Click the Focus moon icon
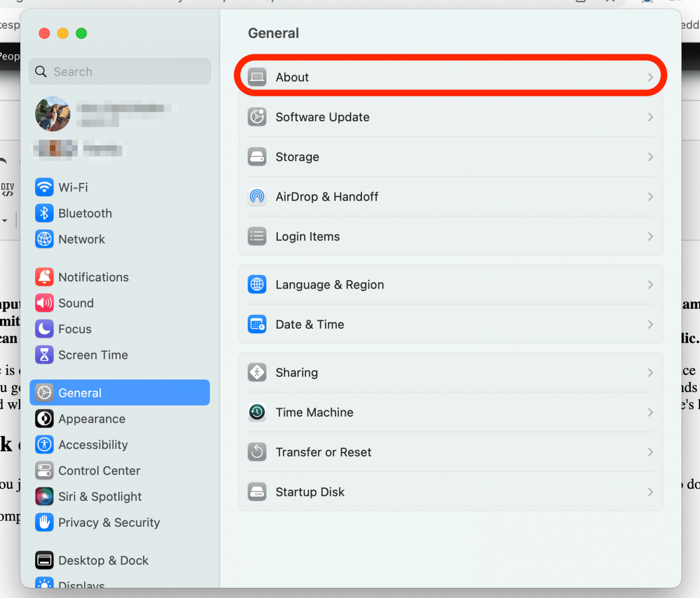The height and width of the screenshot is (598, 700). pos(44,329)
